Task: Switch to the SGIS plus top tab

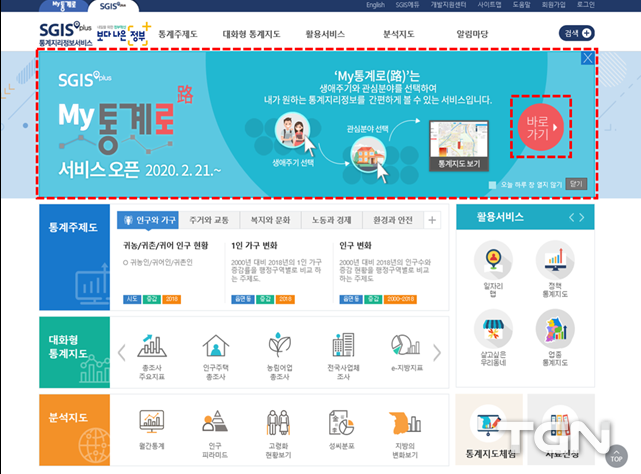Action: (113, 6)
